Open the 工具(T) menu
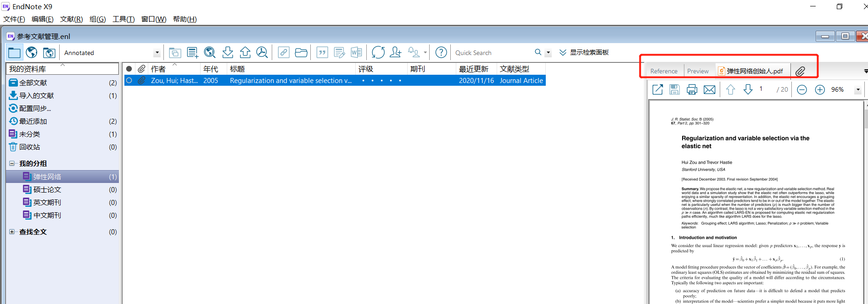The image size is (868, 304). (x=124, y=19)
